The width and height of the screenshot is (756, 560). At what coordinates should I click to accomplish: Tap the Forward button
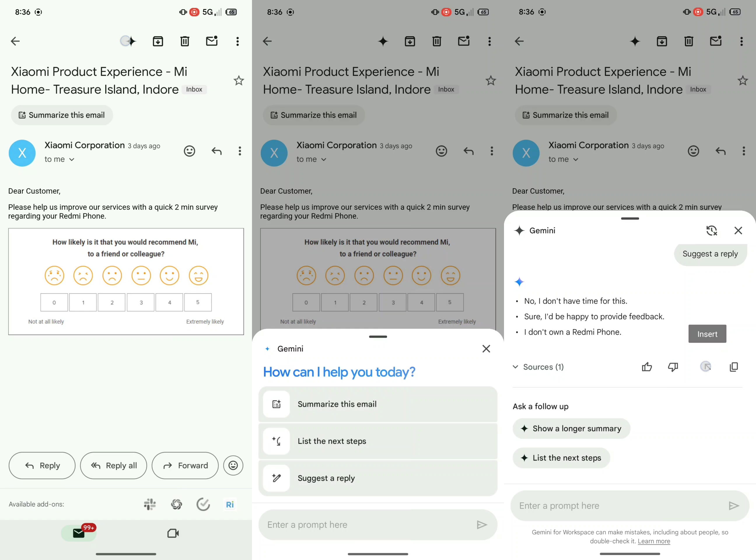click(x=185, y=466)
